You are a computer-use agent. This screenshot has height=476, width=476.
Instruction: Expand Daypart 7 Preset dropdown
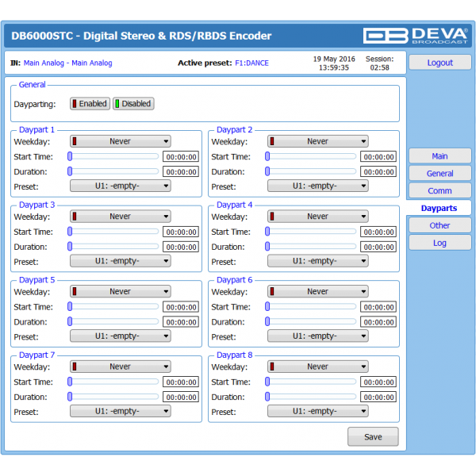tap(121, 411)
